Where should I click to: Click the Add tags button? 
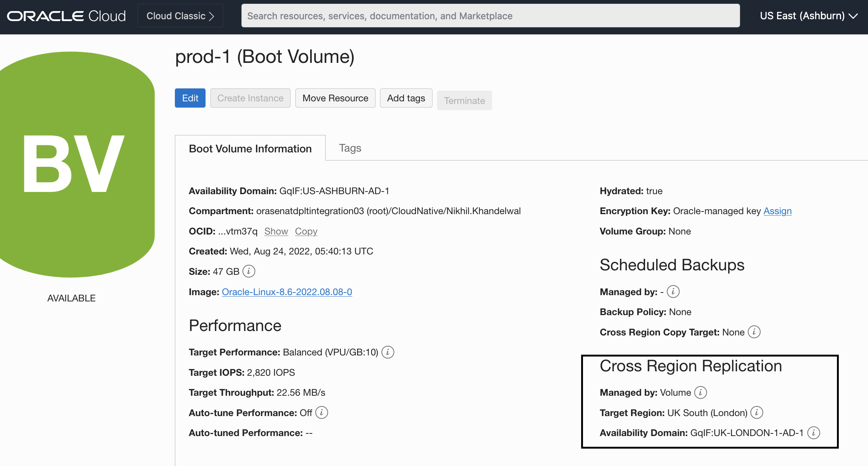point(406,98)
